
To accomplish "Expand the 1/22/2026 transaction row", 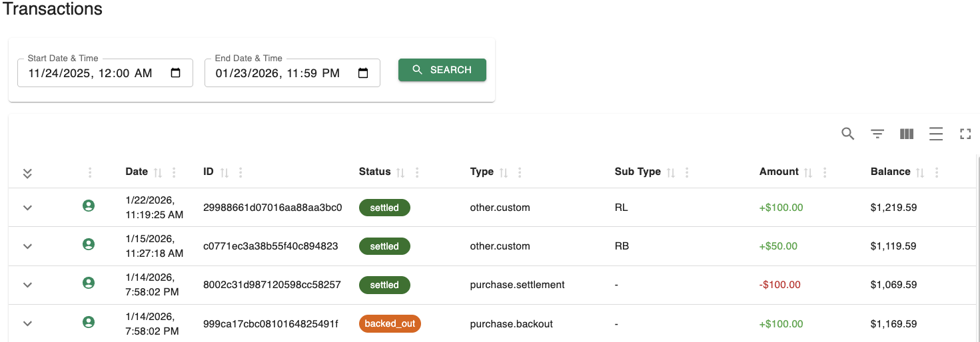I will point(27,208).
